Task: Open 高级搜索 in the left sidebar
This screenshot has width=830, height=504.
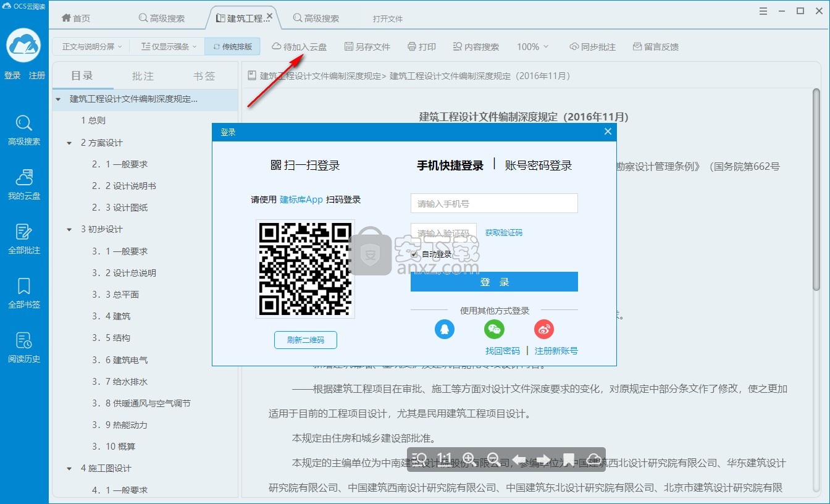Action: 24,130
